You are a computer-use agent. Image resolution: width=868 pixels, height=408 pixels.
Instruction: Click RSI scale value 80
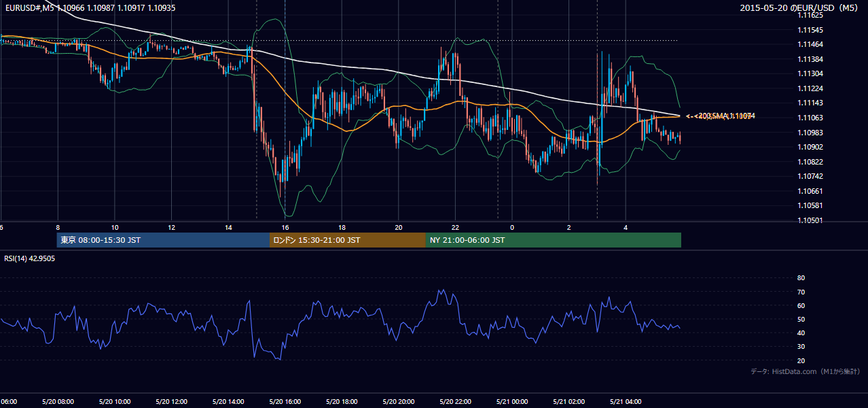(x=801, y=278)
